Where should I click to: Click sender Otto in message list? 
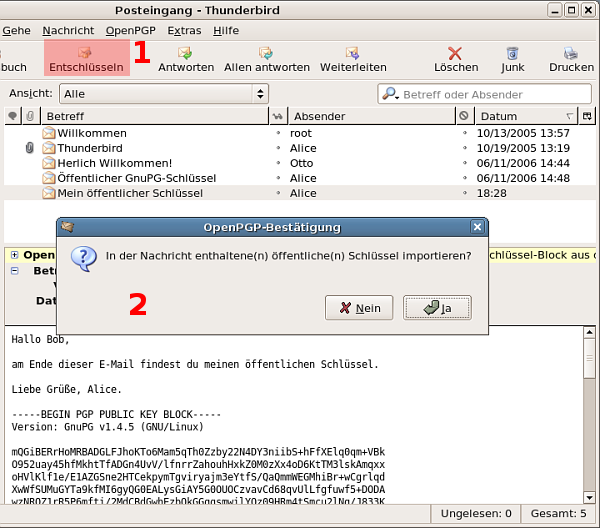coord(302,163)
